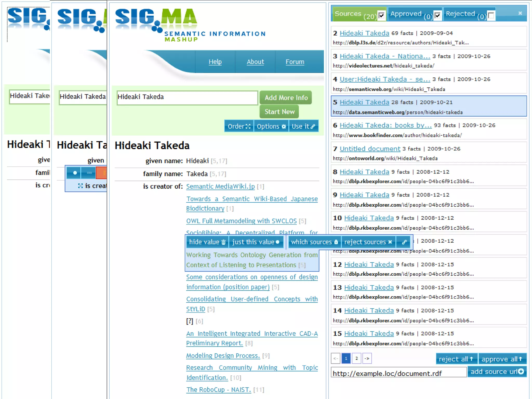Open the Forum navigation tab
This screenshot has height=399, width=532.
(295, 62)
